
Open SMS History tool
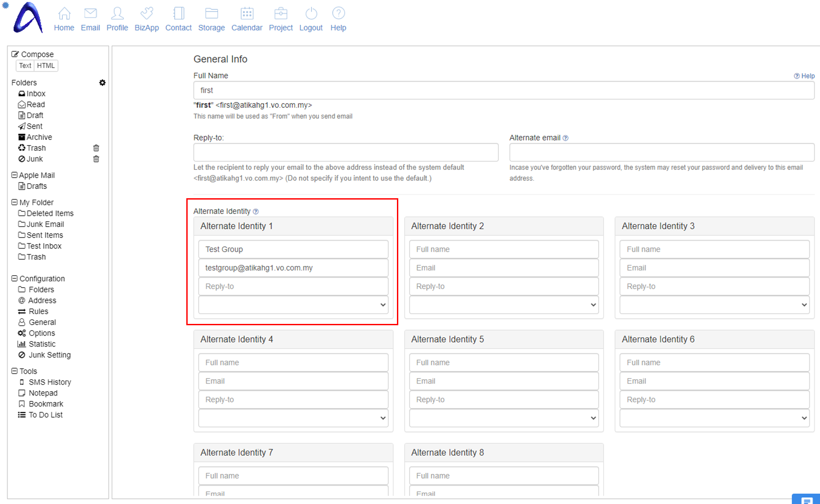click(x=45, y=382)
